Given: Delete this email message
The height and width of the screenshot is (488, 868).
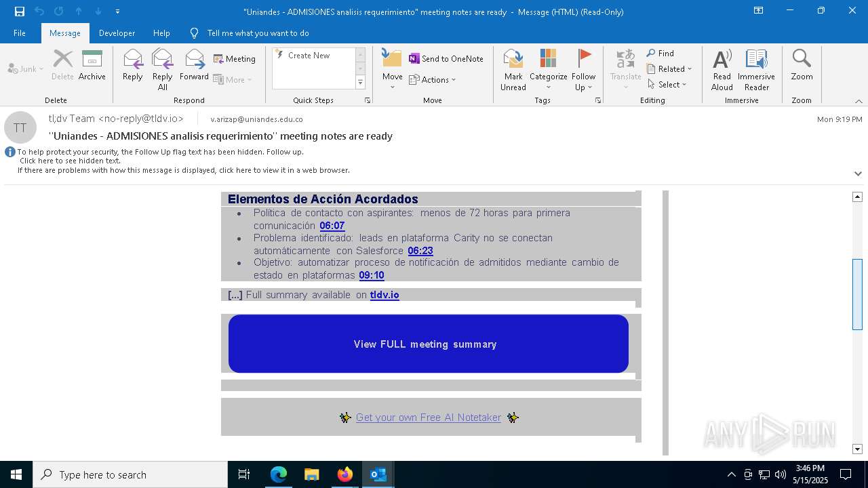Looking at the screenshot, I should [62, 66].
